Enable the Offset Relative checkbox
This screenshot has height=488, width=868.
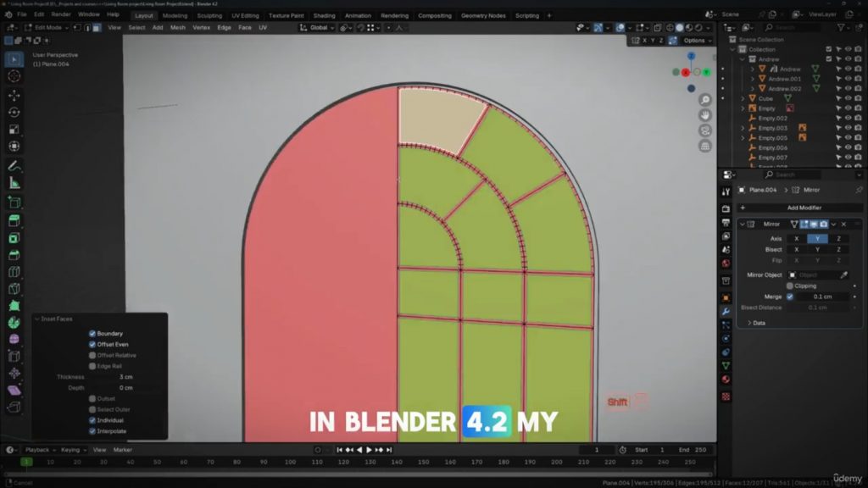click(x=92, y=355)
